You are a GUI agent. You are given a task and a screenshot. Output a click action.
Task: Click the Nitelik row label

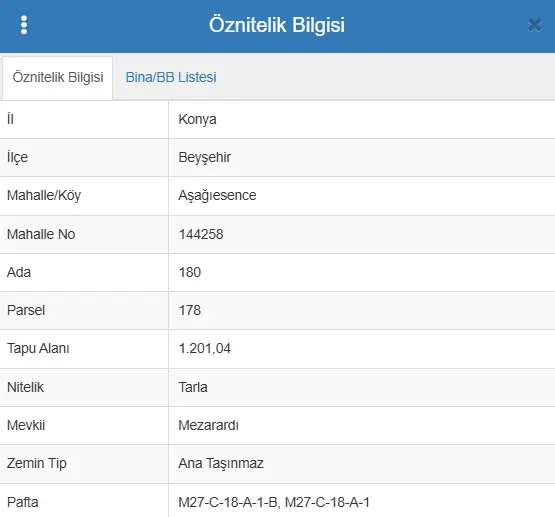[x=25, y=387]
